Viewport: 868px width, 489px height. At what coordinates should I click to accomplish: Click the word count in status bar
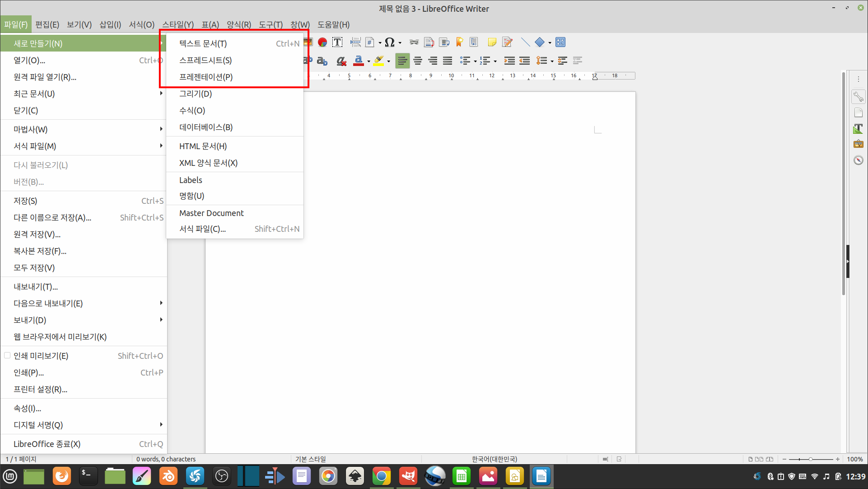click(x=166, y=459)
